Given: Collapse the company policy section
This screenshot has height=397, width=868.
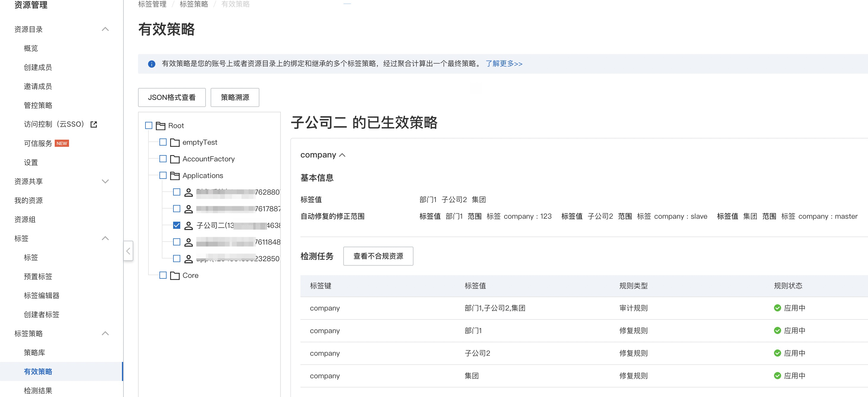Looking at the screenshot, I should 342,155.
